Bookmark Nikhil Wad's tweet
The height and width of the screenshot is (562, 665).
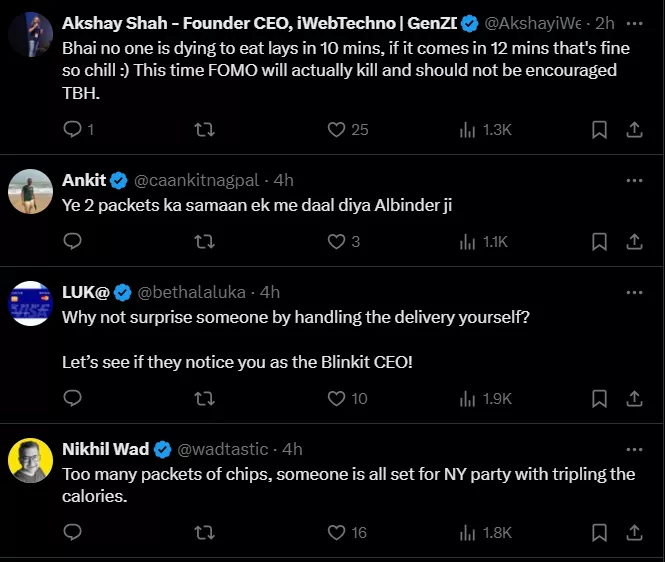pyautogui.click(x=599, y=533)
